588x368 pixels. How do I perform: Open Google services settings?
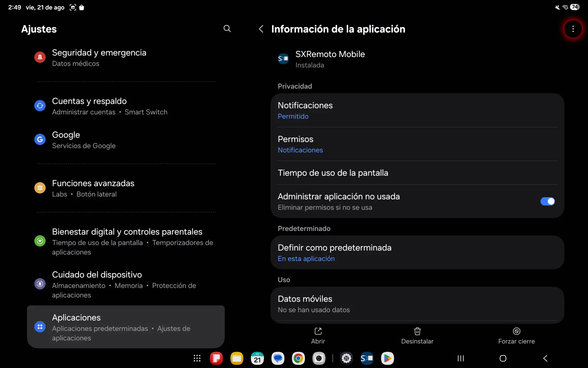126,140
